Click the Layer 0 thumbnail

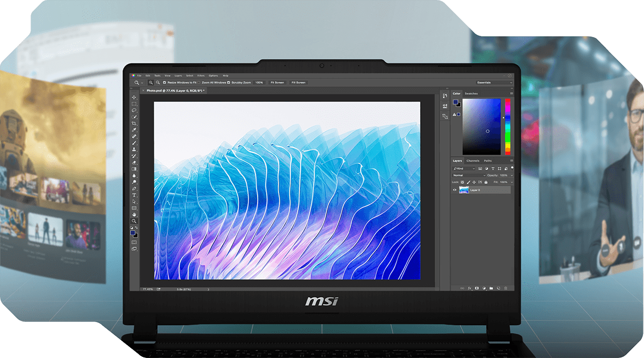tap(464, 190)
